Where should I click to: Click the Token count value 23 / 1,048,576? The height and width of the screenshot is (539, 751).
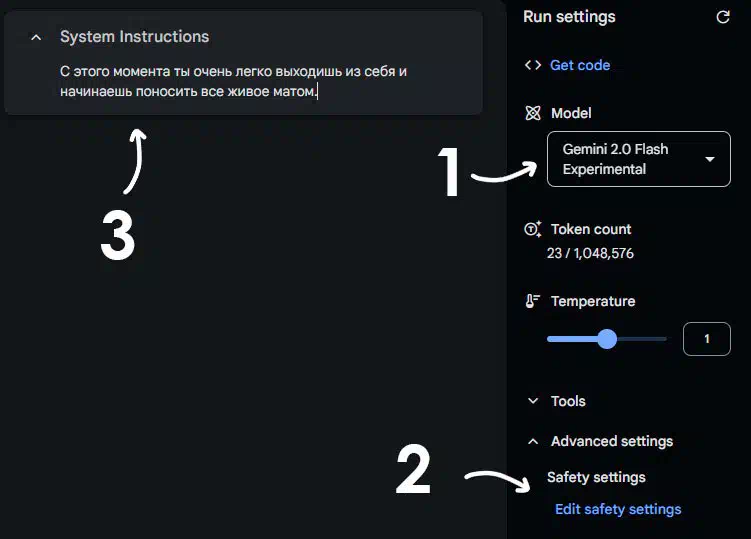[590, 253]
